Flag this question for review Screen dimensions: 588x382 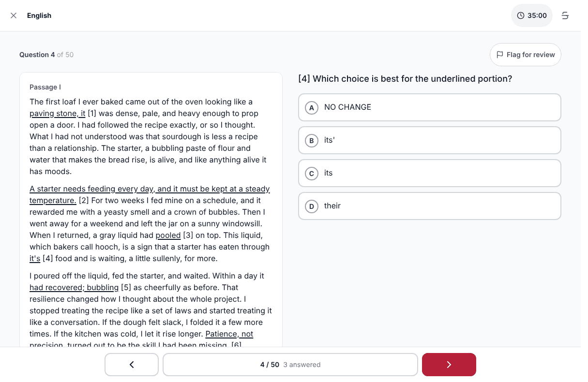click(x=526, y=55)
